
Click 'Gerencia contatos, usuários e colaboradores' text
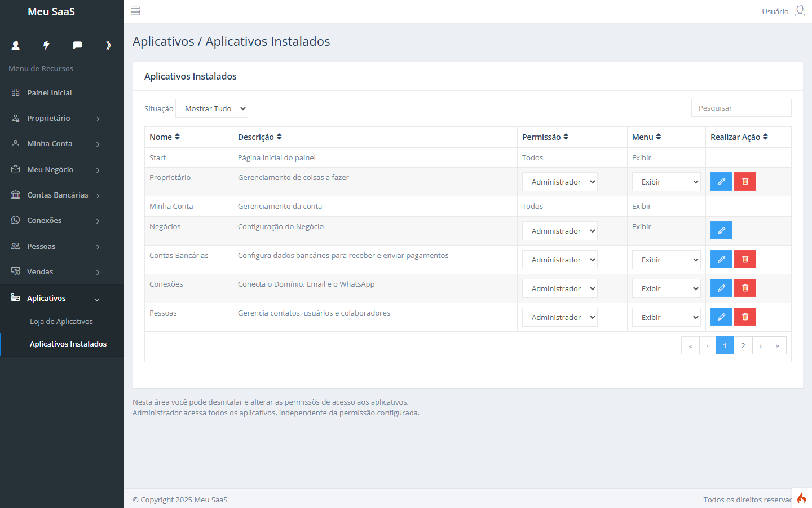[314, 313]
